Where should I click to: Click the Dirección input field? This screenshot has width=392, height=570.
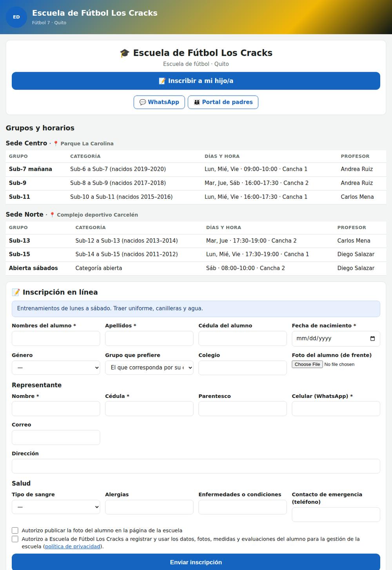(x=196, y=466)
